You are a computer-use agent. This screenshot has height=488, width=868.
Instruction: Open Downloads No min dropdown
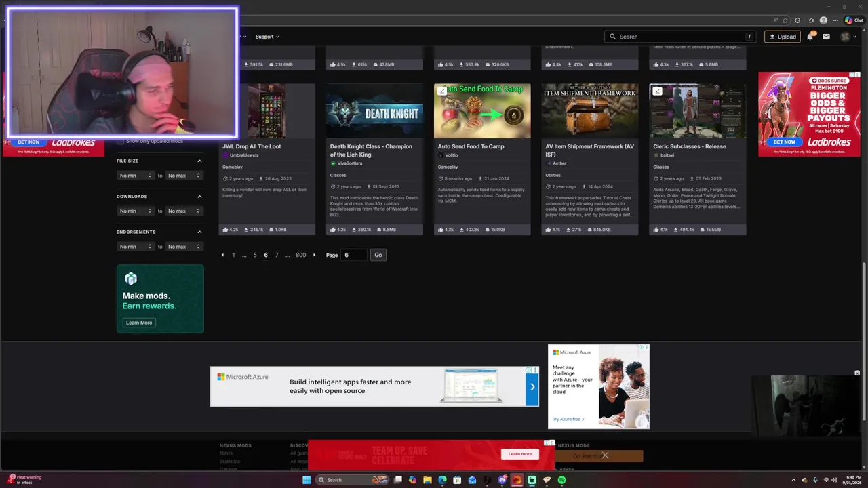(136, 211)
